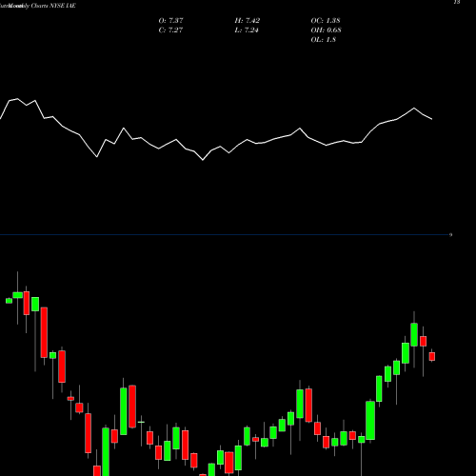476x476 pixels.
Task: Click the last red candlestick on the right
Action: [x=432, y=356]
